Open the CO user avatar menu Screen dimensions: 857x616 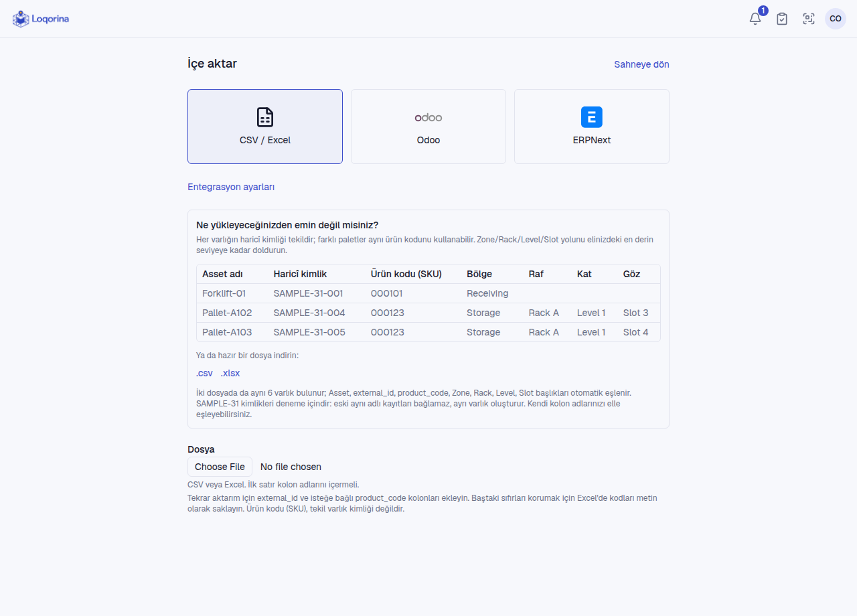836,19
